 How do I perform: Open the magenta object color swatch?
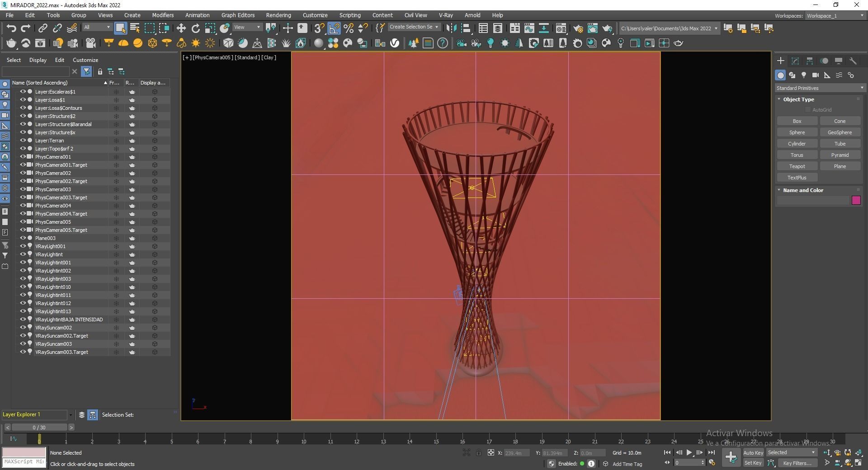point(856,200)
